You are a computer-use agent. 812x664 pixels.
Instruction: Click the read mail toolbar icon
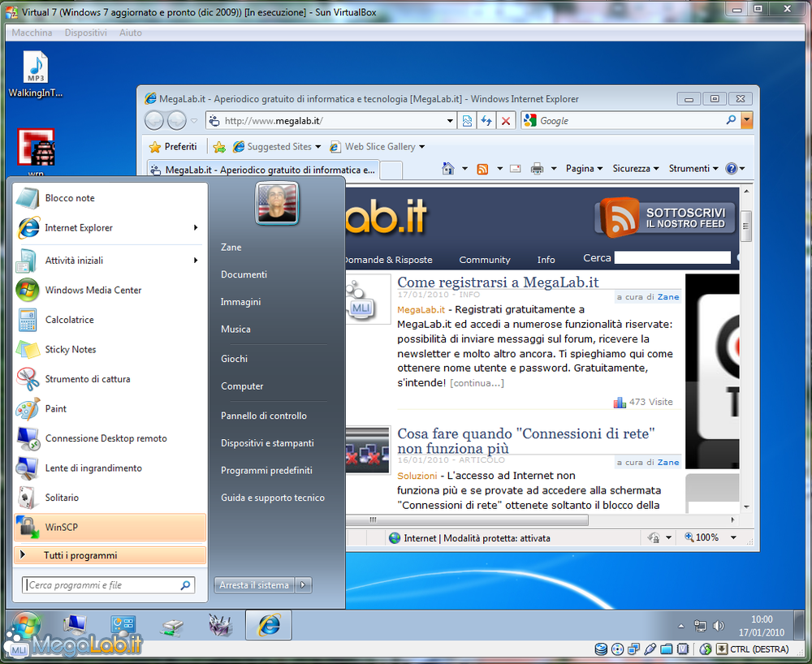(x=516, y=168)
